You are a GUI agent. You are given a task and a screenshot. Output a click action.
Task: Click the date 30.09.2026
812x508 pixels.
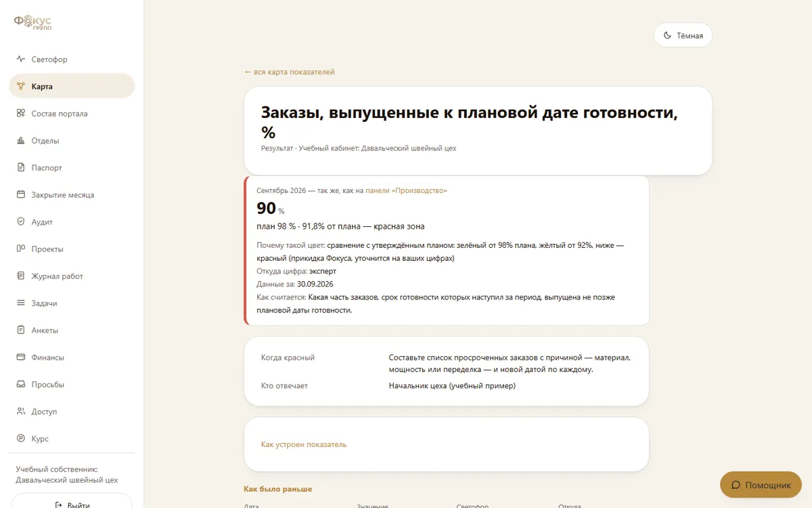pyautogui.click(x=315, y=284)
